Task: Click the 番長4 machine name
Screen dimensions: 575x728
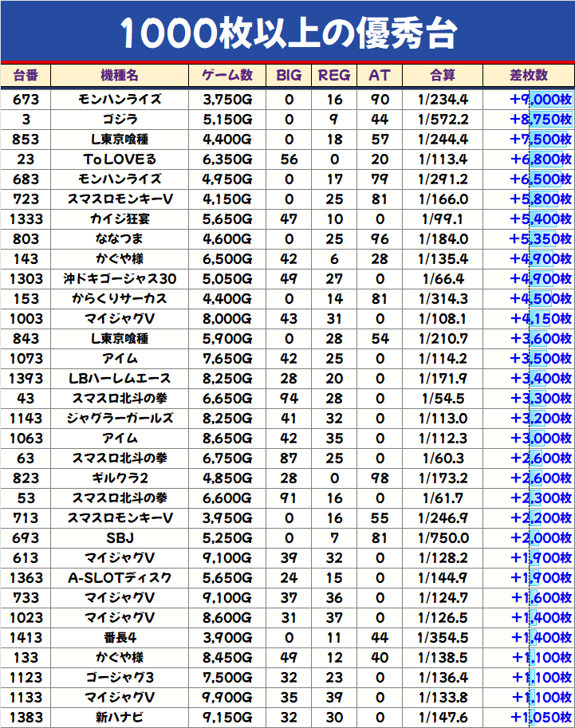Action: [120, 639]
